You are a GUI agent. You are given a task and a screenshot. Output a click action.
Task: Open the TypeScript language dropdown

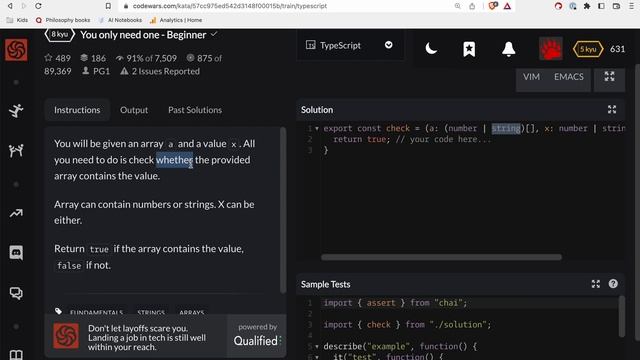tap(349, 45)
